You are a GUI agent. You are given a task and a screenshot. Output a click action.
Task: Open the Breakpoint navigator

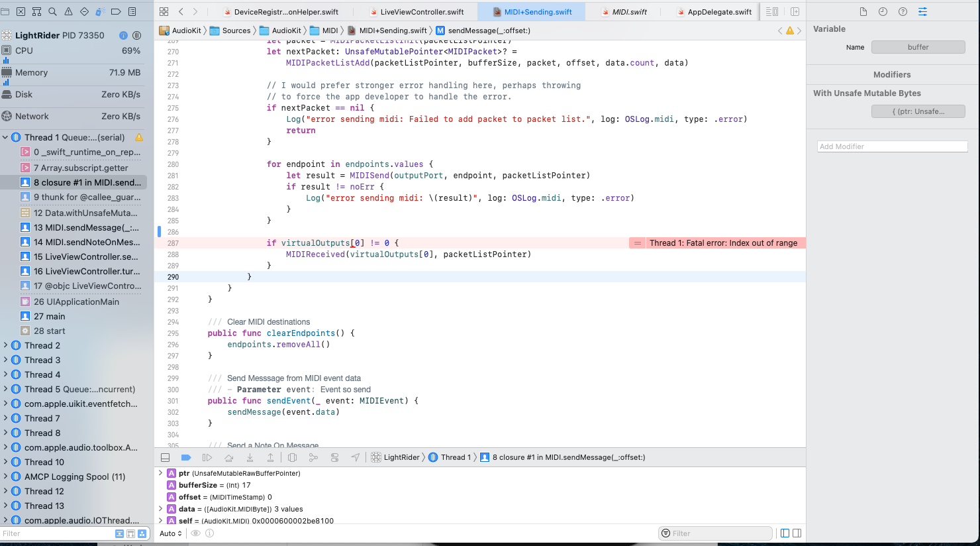click(117, 11)
